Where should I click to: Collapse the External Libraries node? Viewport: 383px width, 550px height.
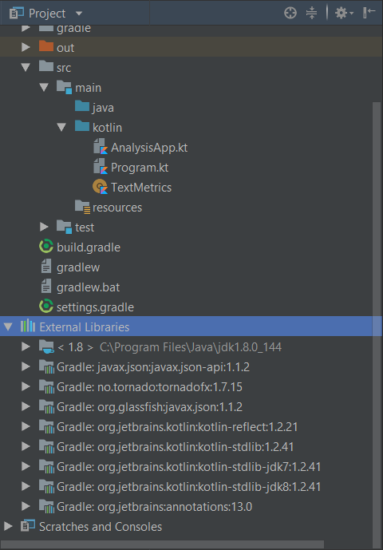coord(8,327)
